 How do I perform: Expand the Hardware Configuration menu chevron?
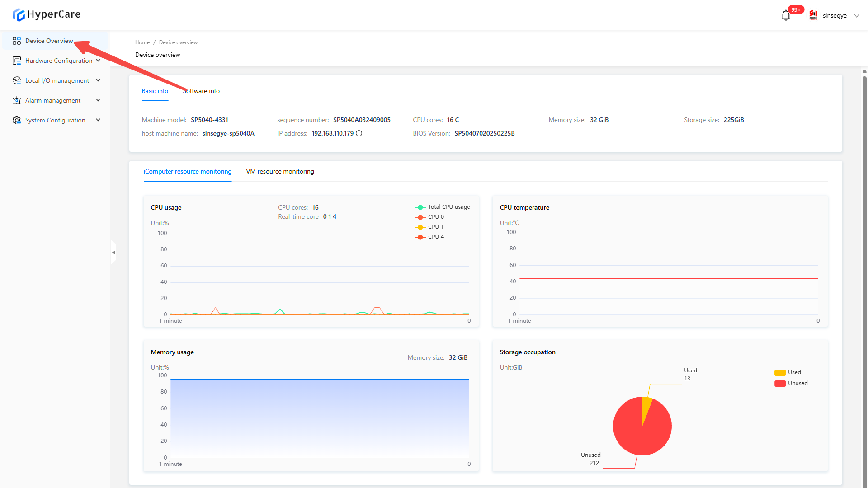click(98, 61)
